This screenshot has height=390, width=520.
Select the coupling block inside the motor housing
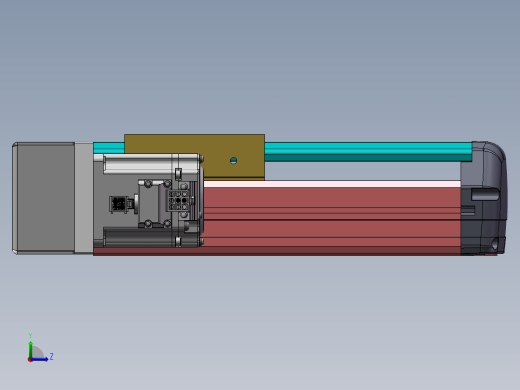click(x=154, y=204)
